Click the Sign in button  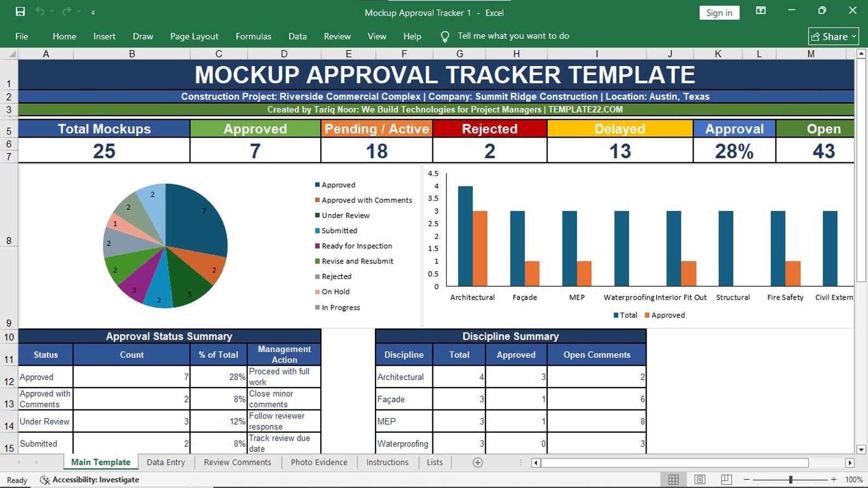pos(719,13)
